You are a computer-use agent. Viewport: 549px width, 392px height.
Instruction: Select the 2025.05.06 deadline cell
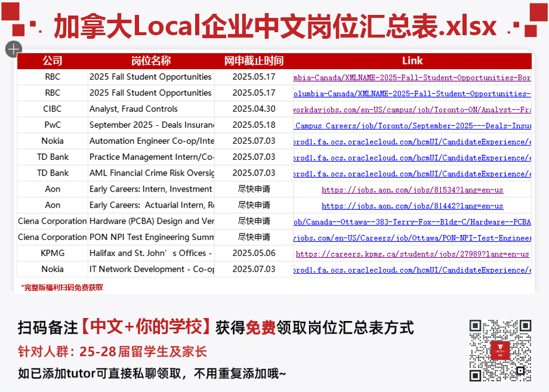pyautogui.click(x=254, y=253)
